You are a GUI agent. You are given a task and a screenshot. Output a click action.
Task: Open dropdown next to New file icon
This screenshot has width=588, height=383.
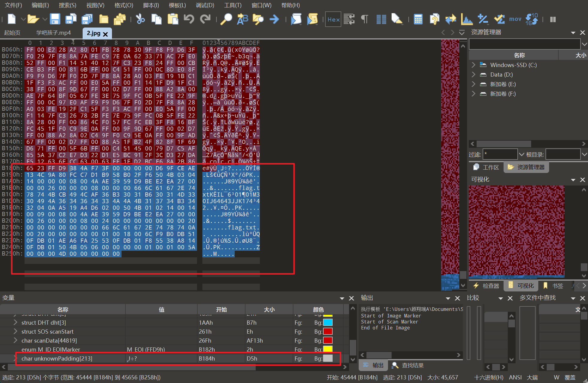click(x=23, y=19)
